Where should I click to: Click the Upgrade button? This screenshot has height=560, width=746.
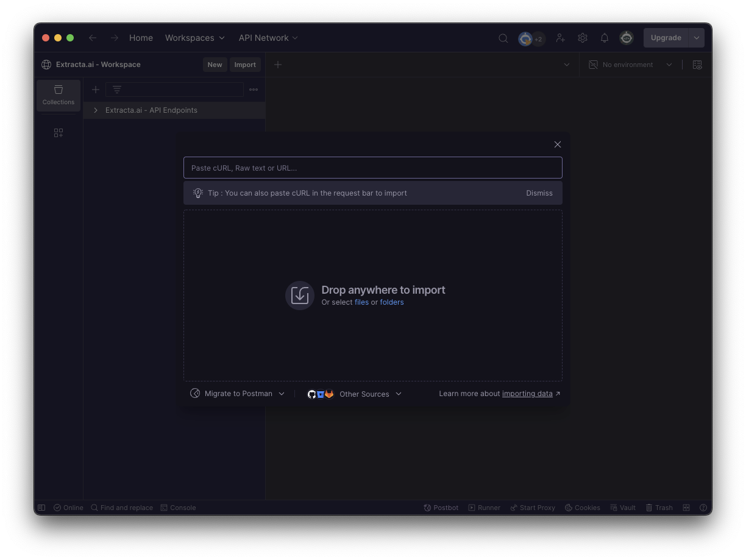tap(666, 38)
